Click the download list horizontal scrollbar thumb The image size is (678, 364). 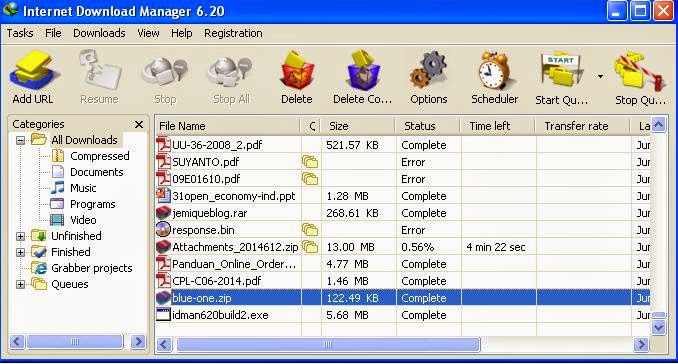coord(328,345)
